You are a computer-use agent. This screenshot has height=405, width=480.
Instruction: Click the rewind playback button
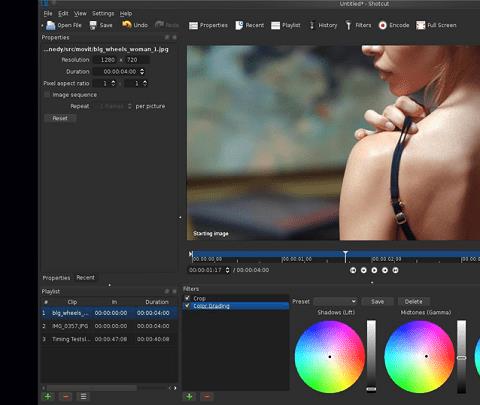pyautogui.click(x=364, y=270)
